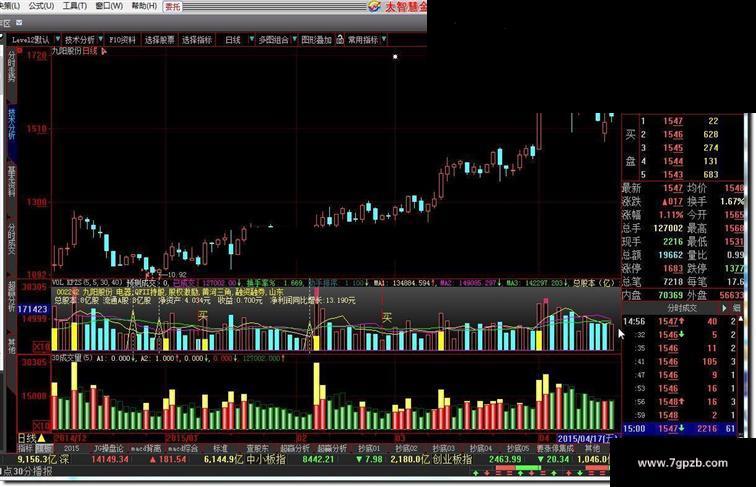This screenshot has height=487, width=756.
Task: Click the 10.92 low price label
Action: [x=176, y=274]
